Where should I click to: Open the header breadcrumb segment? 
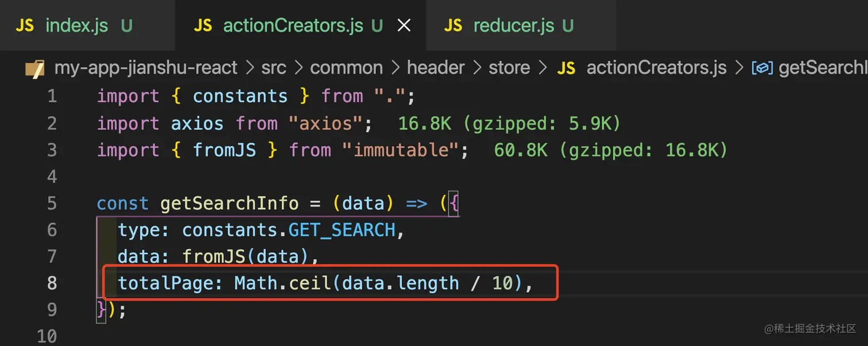pos(435,68)
